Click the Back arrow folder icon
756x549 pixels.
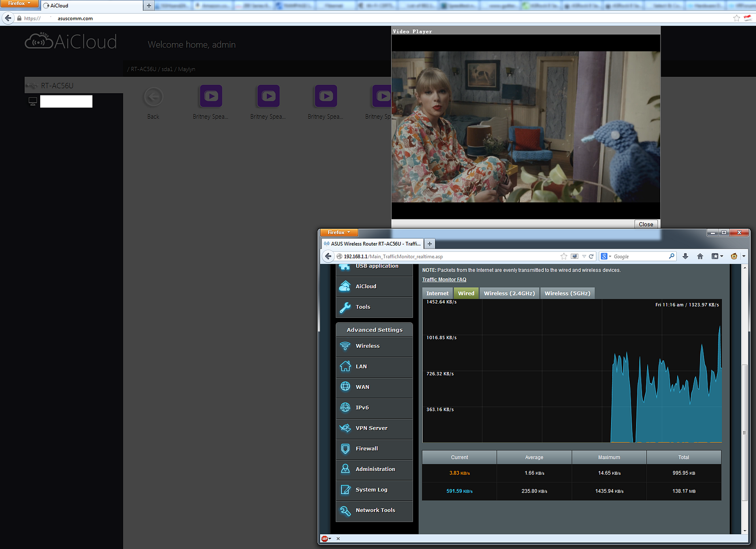click(153, 97)
